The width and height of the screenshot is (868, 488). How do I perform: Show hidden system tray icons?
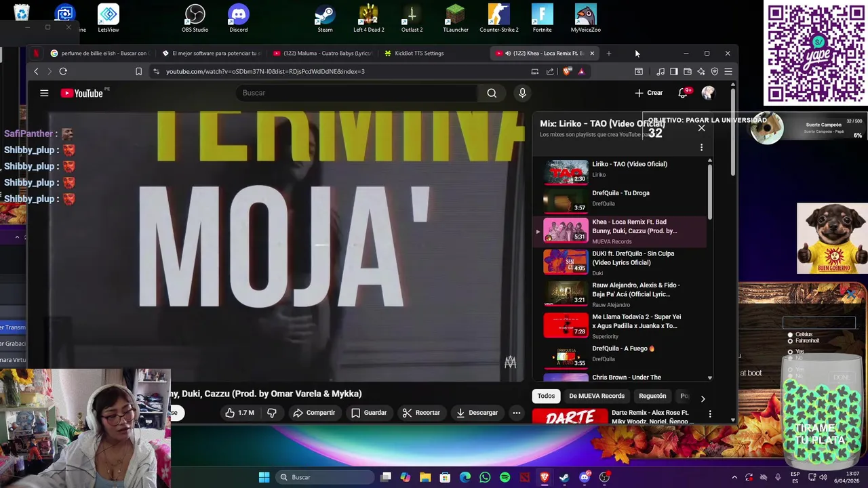734,477
